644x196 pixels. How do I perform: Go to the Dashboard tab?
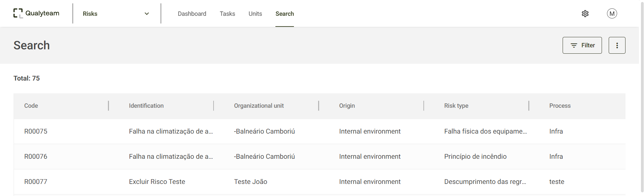point(192,14)
